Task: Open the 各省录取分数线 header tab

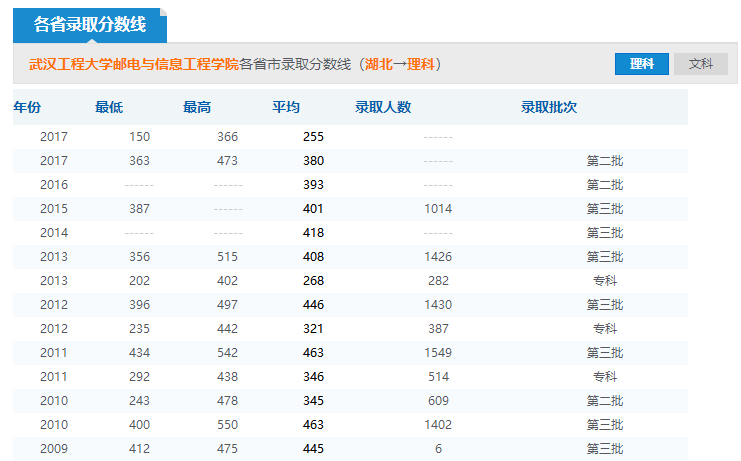Action: point(90,25)
